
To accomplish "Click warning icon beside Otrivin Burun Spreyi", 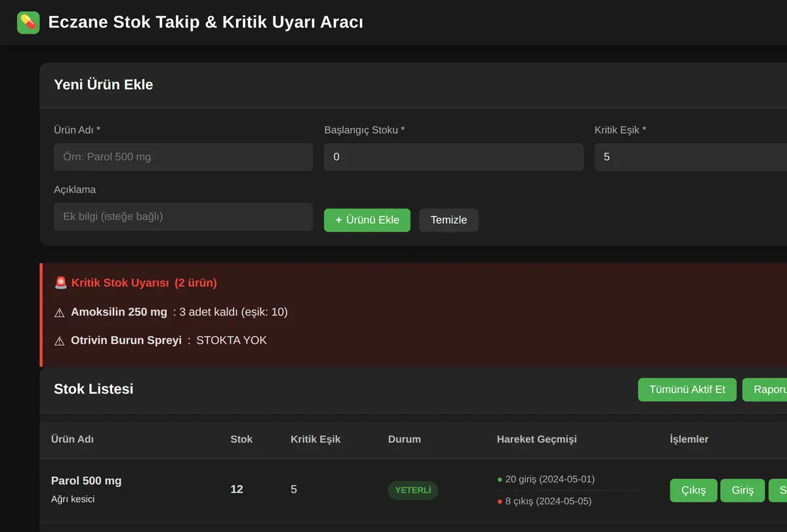I will click(60, 340).
